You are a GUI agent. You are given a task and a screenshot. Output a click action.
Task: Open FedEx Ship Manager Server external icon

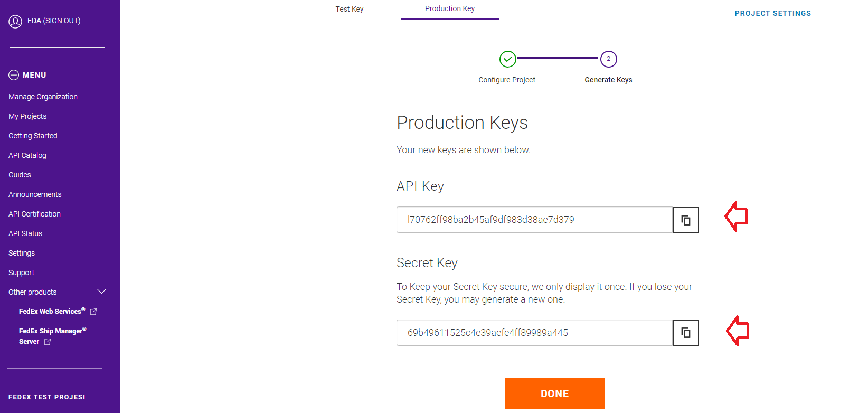tap(48, 342)
